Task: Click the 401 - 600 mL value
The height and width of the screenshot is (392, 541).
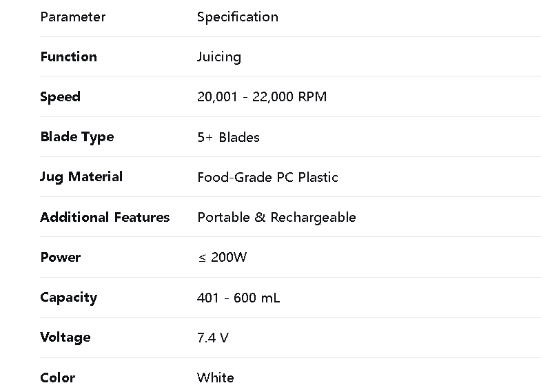Action: pyautogui.click(x=238, y=298)
